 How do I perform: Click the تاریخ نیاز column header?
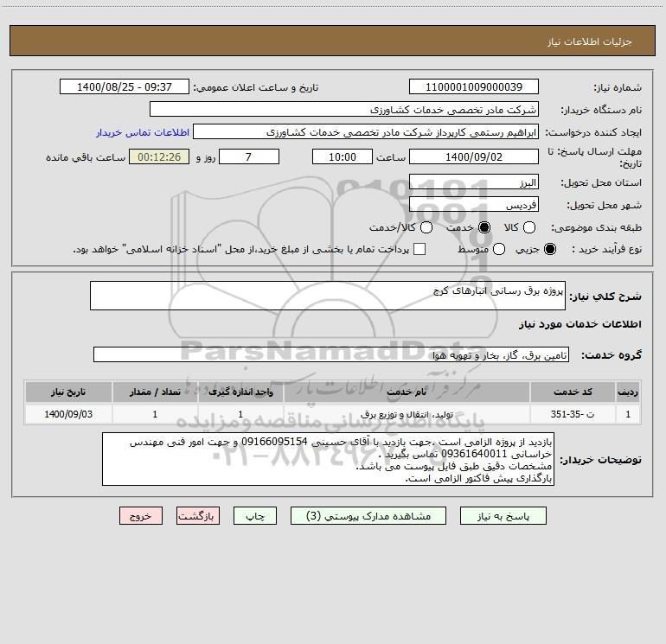point(68,392)
